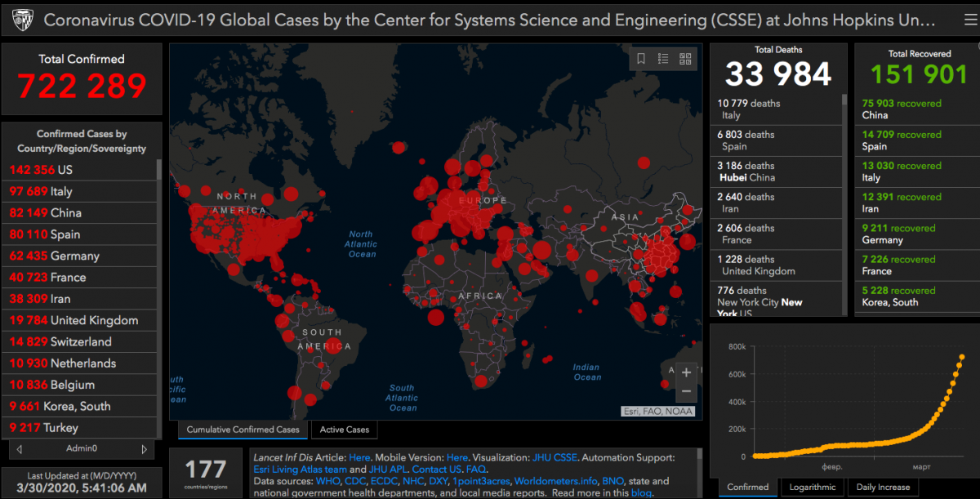Open the map bookmarks icon
This screenshot has width=980, height=499.
point(641,59)
